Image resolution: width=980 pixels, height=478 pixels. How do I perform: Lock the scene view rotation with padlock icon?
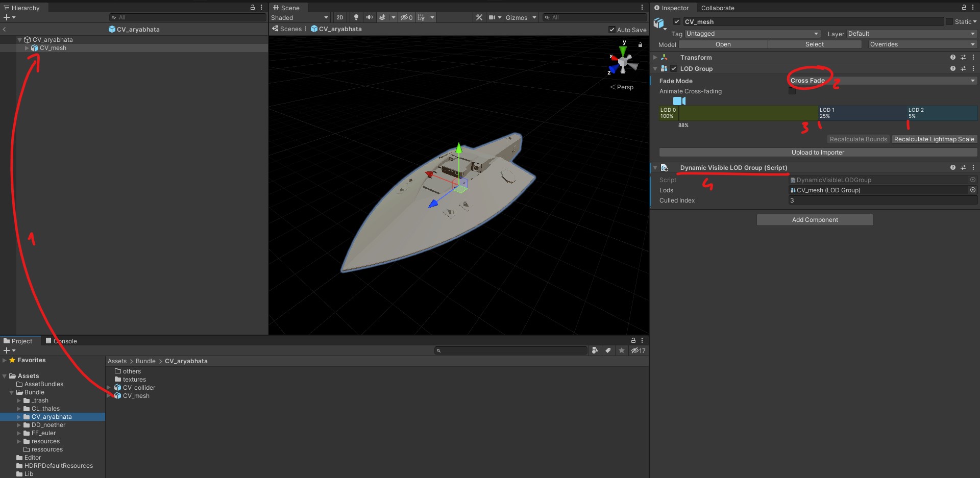click(x=640, y=45)
